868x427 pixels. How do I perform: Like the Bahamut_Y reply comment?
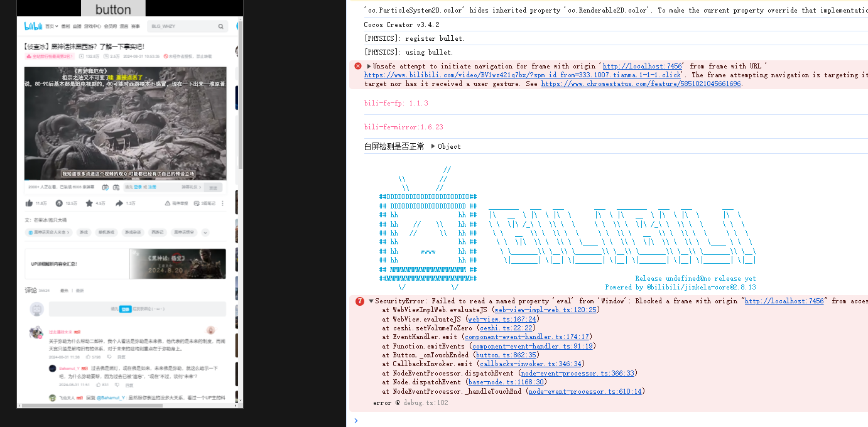pyautogui.click(x=99, y=385)
